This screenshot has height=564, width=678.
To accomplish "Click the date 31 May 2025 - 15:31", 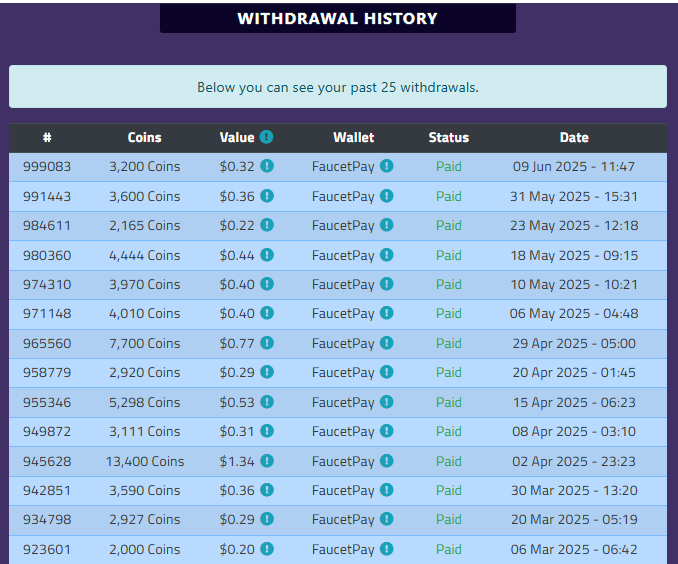I will [574, 196].
